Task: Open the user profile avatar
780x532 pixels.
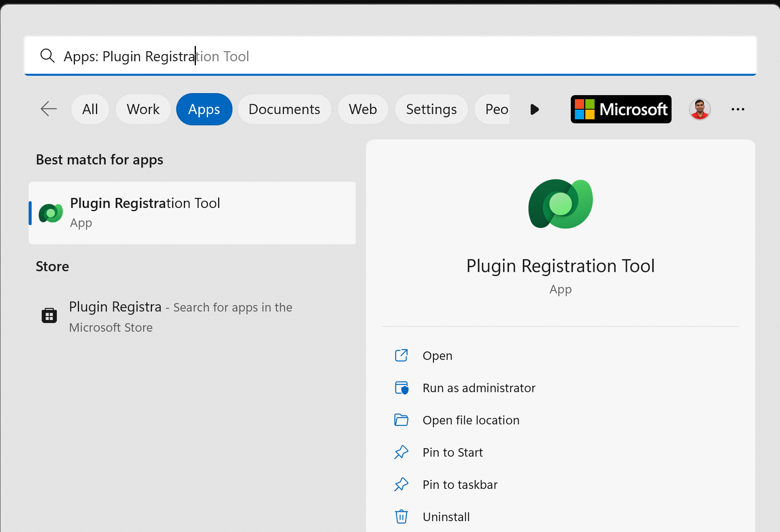Action: (x=700, y=109)
